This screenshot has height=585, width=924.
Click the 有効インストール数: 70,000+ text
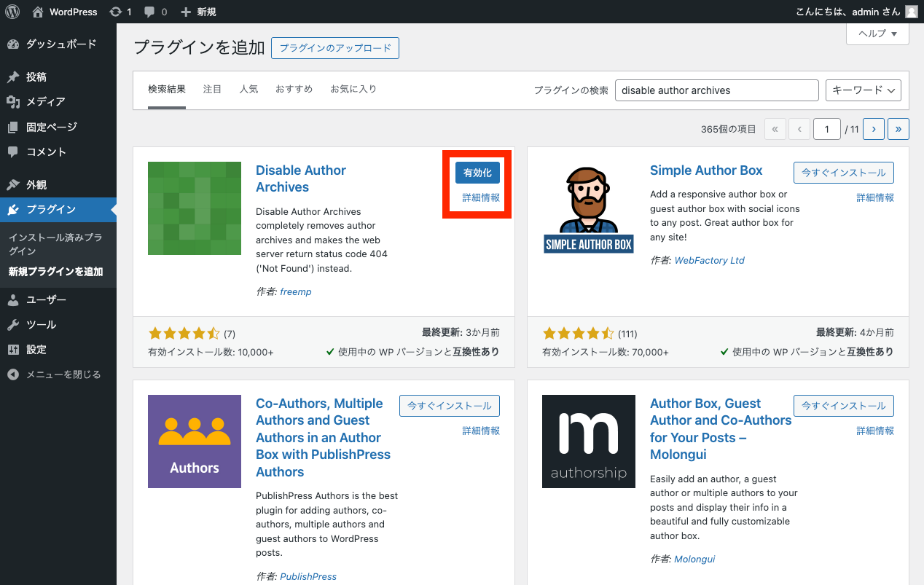click(605, 352)
